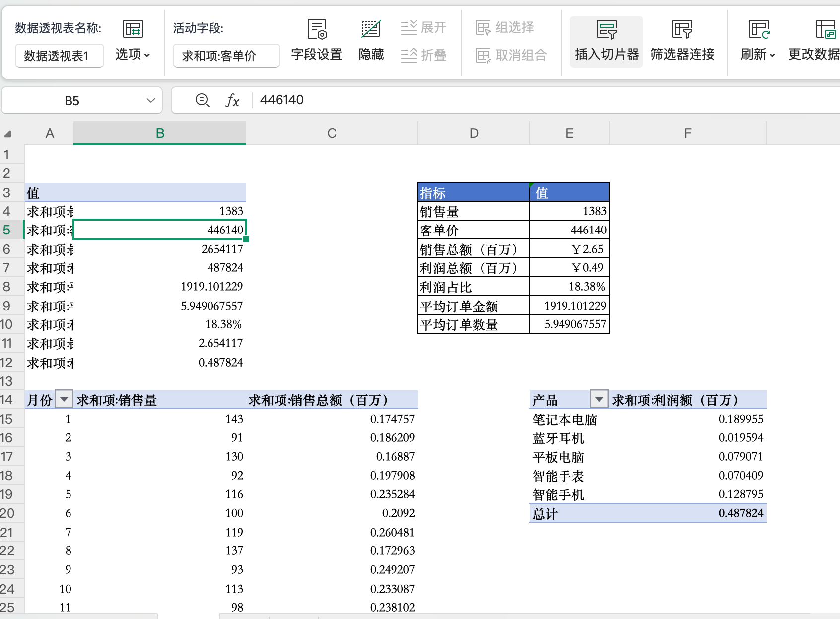Screen dimensions: 840x619
Task: Edit the active field box 求和项:客单价
Action: 226,56
